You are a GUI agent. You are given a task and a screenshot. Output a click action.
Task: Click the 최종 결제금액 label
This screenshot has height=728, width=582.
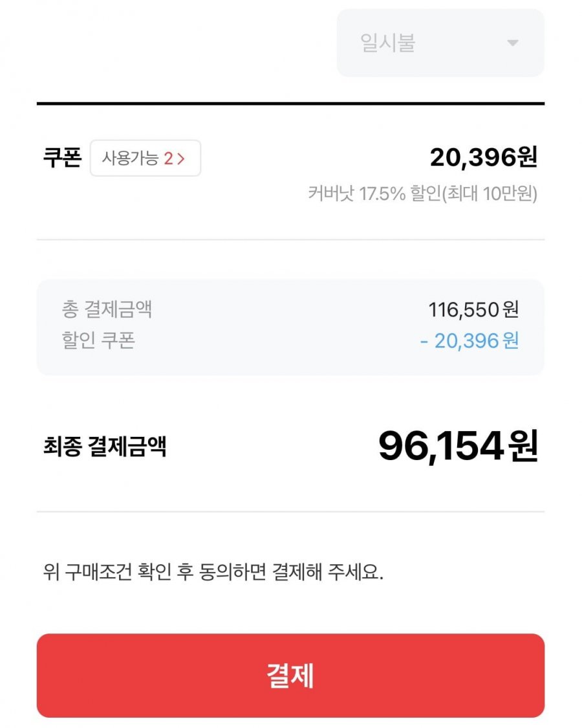(105, 446)
